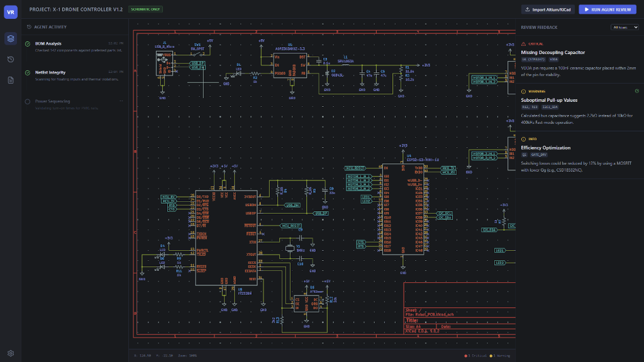Click the Critical warning triangle icon
The height and width of the screenshot is (362, 644).
click(x=523, y=44)
